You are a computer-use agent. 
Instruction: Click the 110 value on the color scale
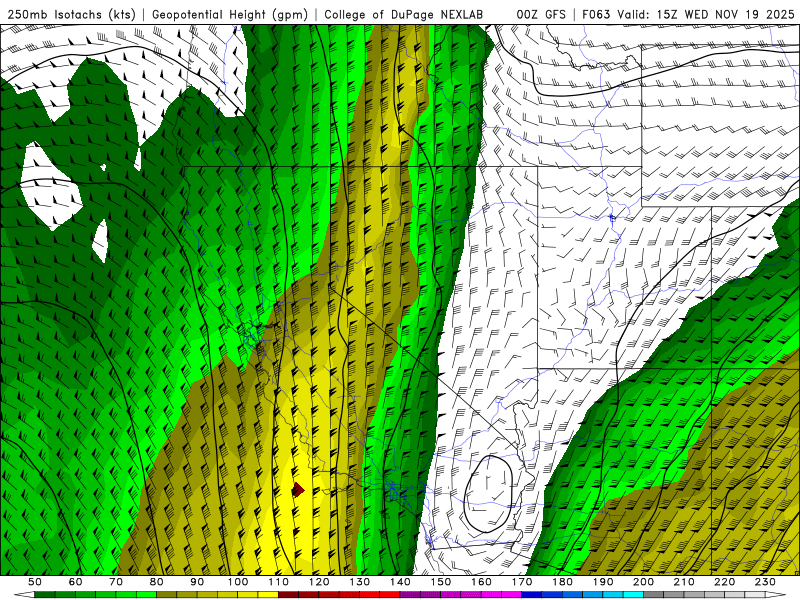click(x=278, y=582)
